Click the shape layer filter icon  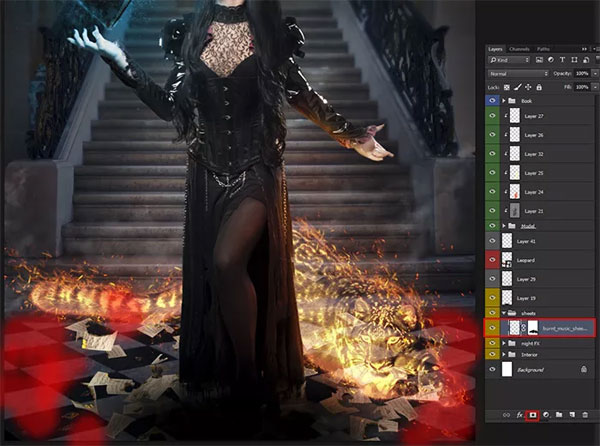574,60
